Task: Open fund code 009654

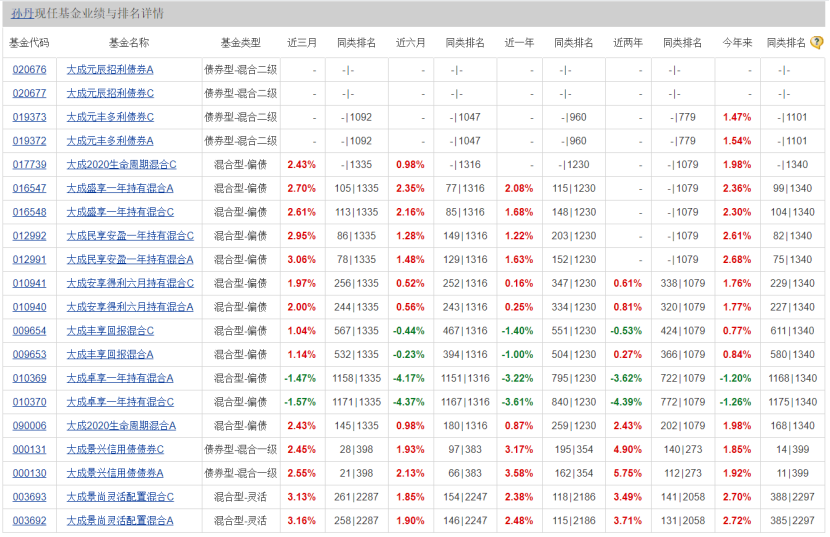Action: point(30,331)
